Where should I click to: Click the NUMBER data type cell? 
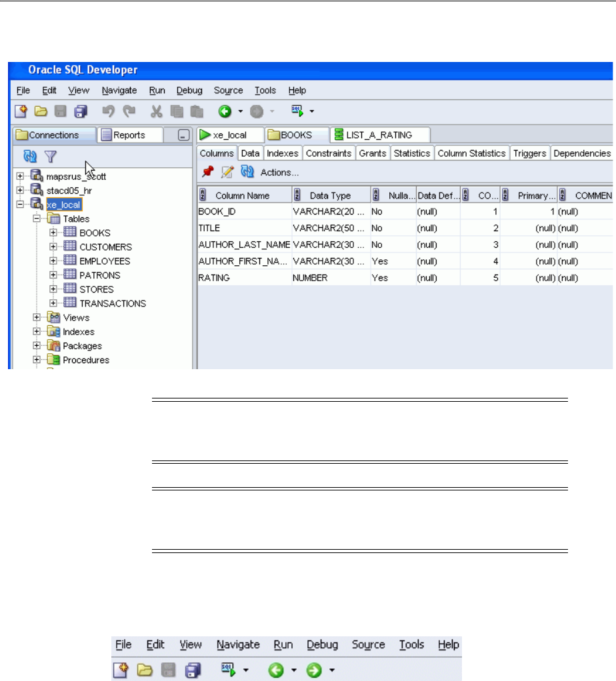coord(331,278)
